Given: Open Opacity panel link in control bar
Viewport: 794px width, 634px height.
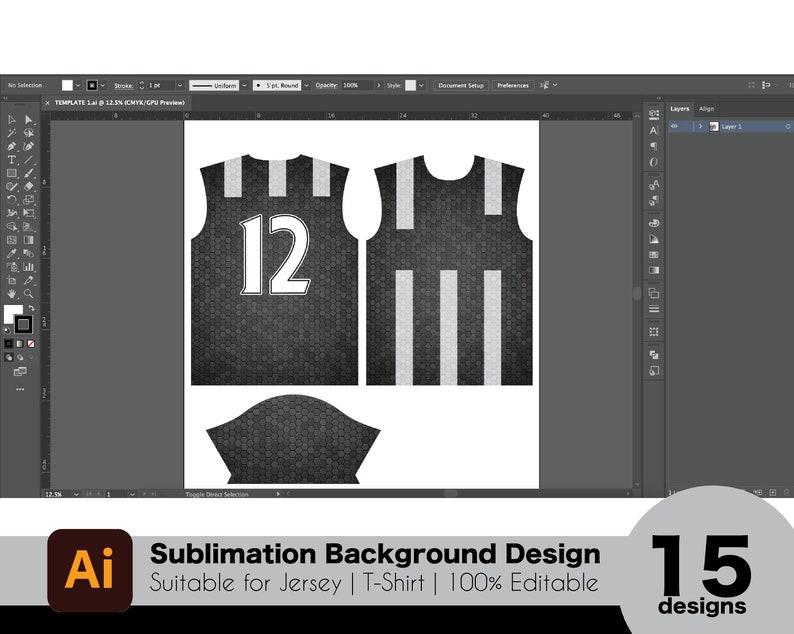Looking at the screenshot, I should click(x=326, y=86).
